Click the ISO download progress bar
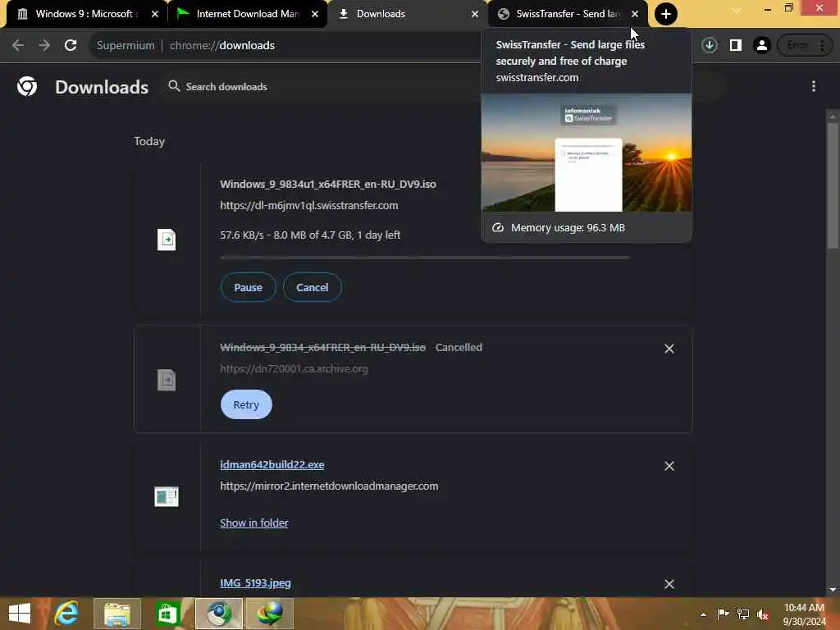 coord(425,258)
